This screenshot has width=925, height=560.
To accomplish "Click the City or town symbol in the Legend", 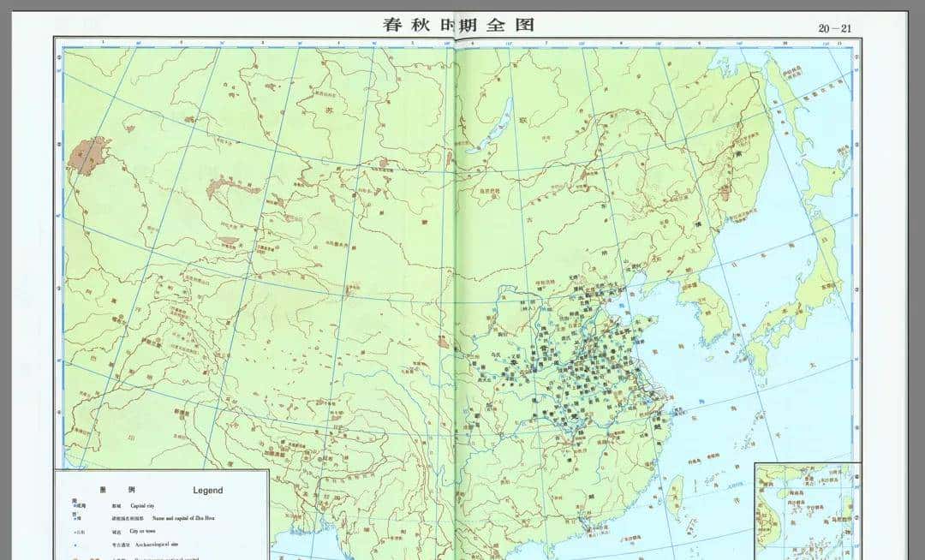I will (x=75, y=530).
